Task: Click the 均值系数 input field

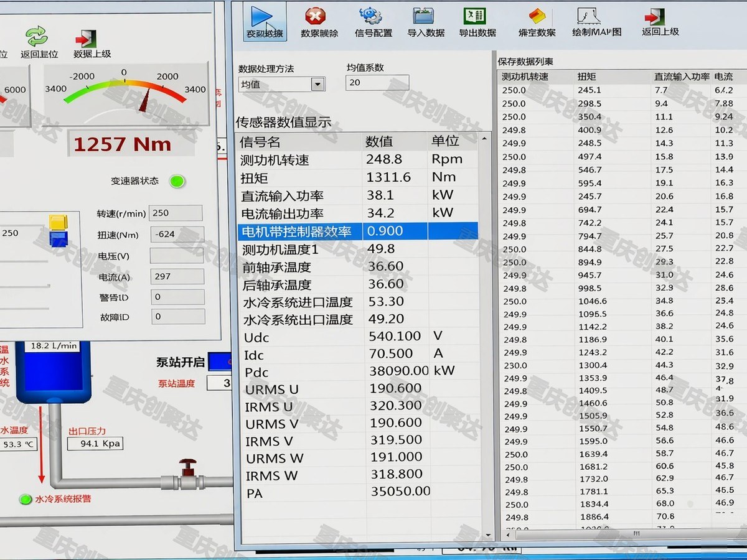Action: click(378, 83)
